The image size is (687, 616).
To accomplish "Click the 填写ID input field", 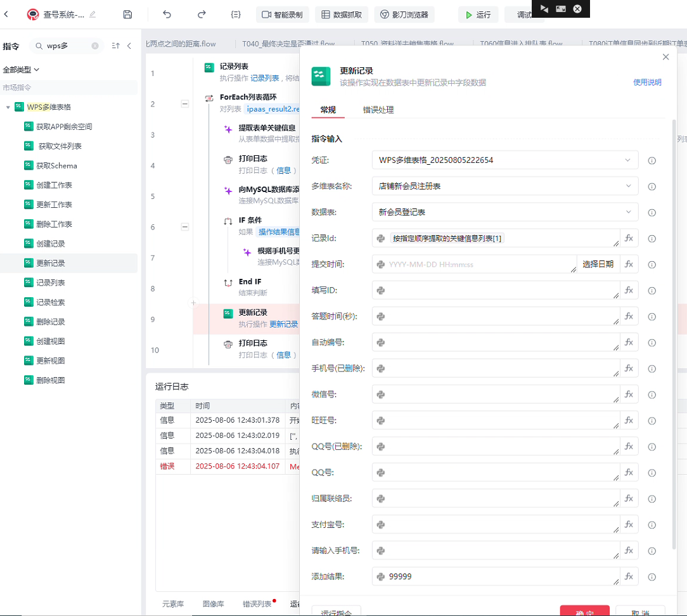I will [496, 290].
